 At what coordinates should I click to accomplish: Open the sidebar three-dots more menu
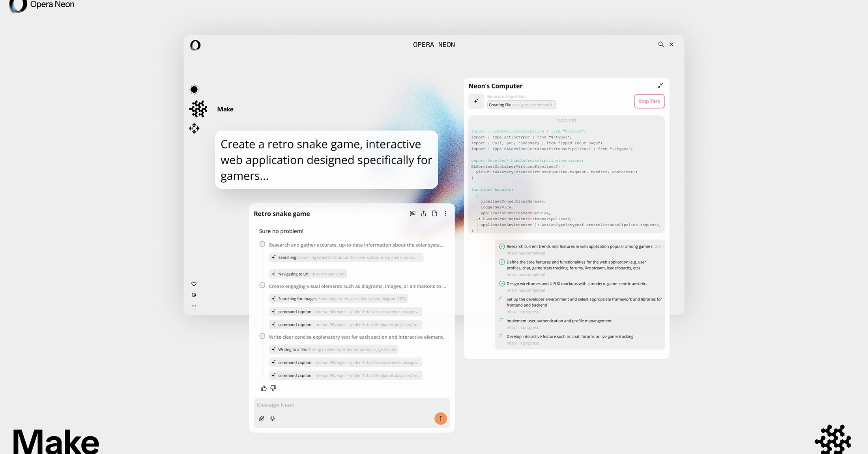[x=194, y=306]
